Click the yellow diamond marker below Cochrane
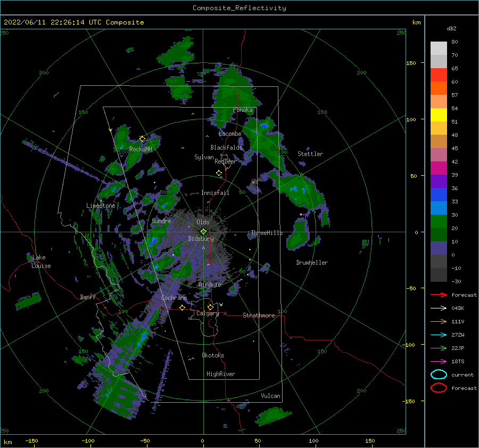Viewport: 479px width, 448px height. (182, 307)
